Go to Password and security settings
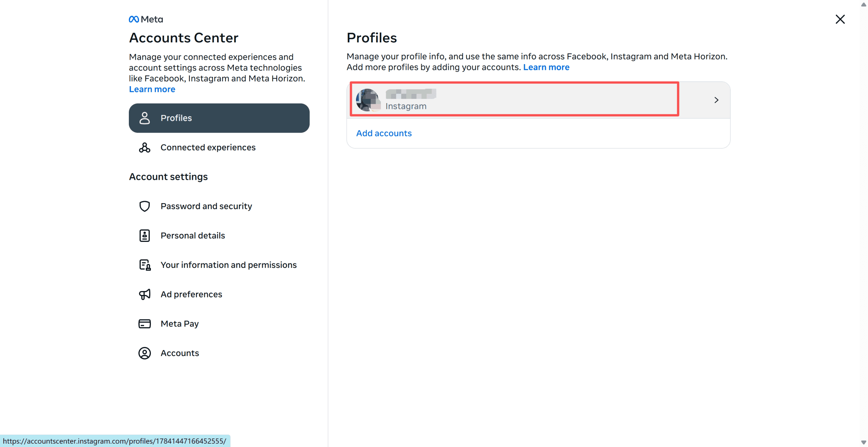 pyautogui.click(x=206, y=206)
